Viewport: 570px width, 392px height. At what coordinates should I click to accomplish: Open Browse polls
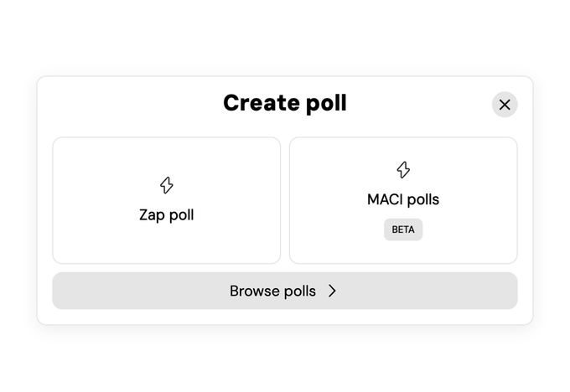pos(284,291)
